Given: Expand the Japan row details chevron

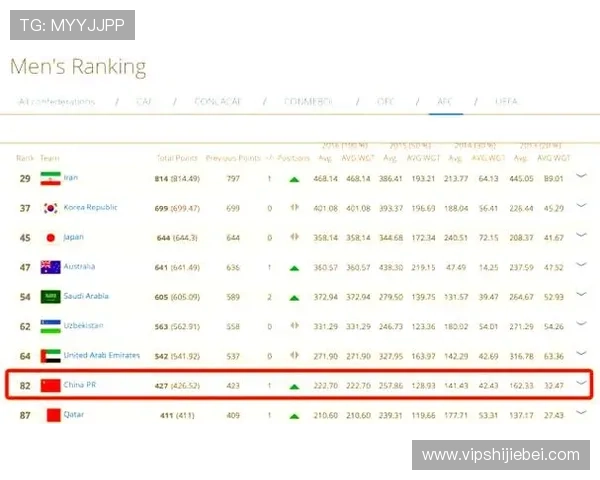Looking at the screenshot, I should [582, 236].
